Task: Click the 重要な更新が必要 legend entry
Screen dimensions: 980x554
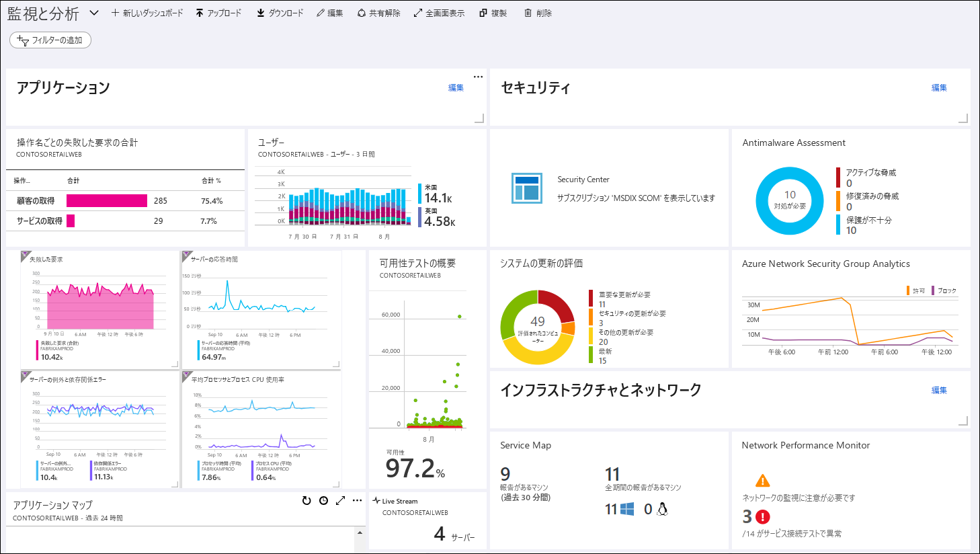Action: tap(620, 299)
